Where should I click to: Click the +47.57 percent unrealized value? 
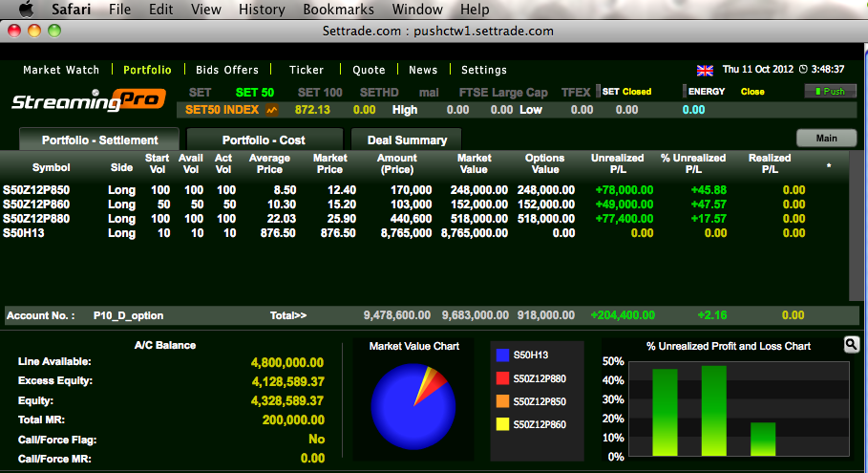(709, 204)
